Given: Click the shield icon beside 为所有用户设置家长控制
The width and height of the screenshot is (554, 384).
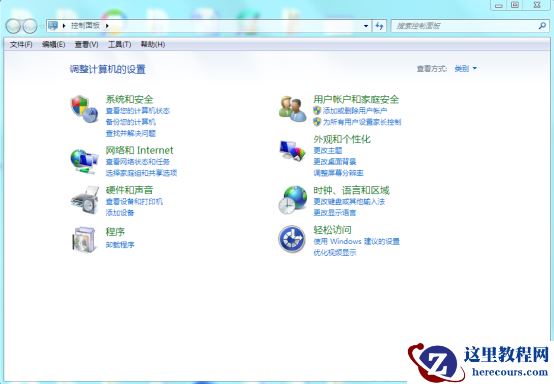Looking at the screenshot, I should click(x=317, y=122).
